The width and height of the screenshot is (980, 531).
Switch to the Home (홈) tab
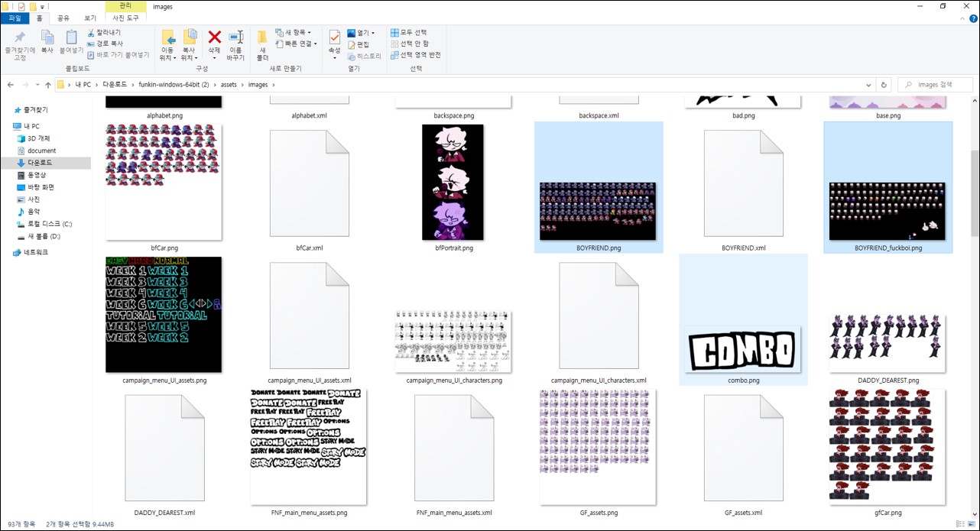pyautogui.click(x=39, y=18)
